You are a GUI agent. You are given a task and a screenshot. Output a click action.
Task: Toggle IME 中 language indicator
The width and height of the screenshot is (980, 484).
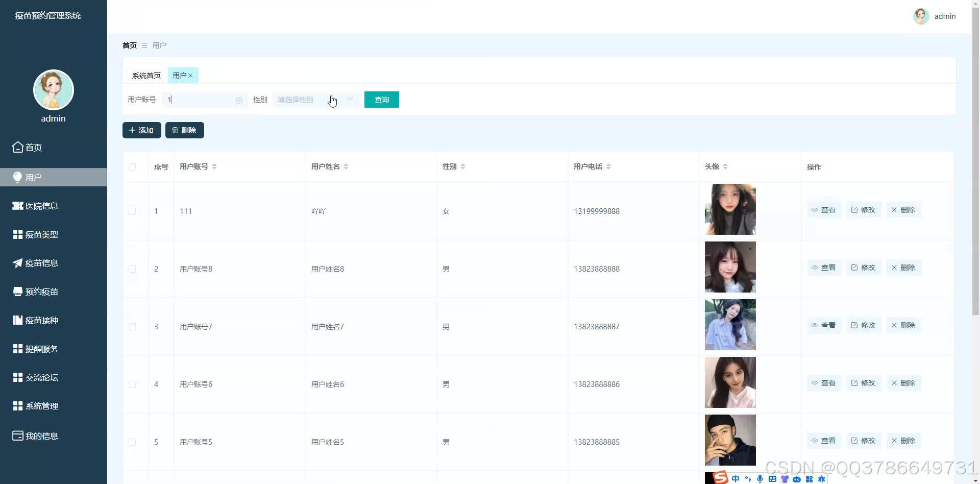click(736, 479)
